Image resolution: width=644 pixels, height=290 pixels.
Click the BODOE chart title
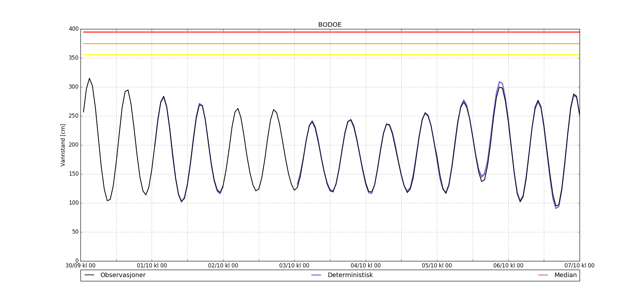tap(330, 25)
